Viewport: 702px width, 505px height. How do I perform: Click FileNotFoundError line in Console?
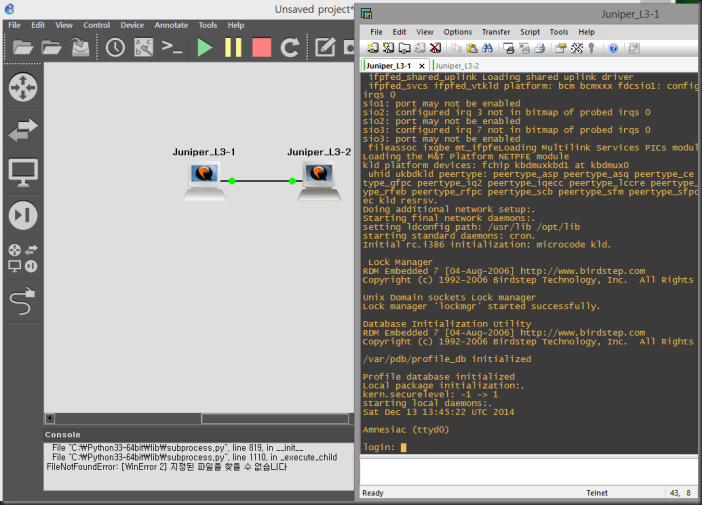coord(167,467)
